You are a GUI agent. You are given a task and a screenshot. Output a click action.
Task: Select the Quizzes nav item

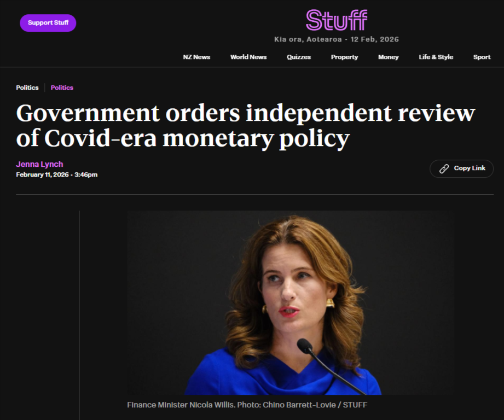click(x=299, y=57)
